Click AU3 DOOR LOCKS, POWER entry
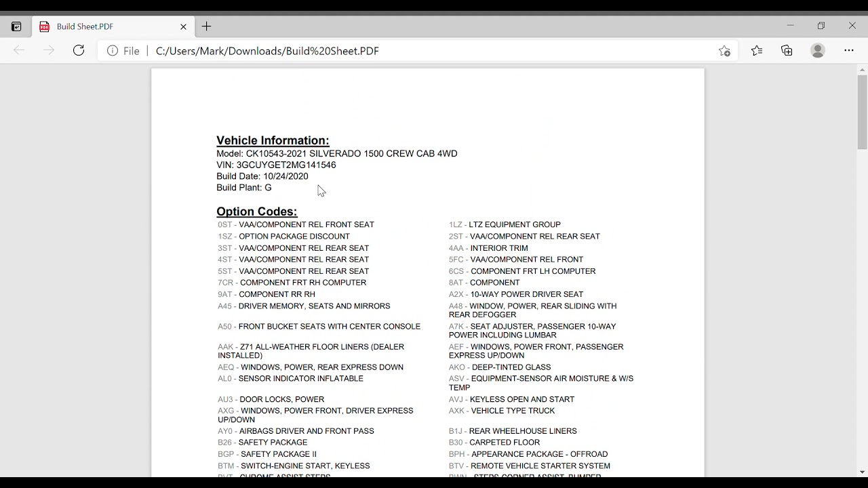 coord(271,399)
